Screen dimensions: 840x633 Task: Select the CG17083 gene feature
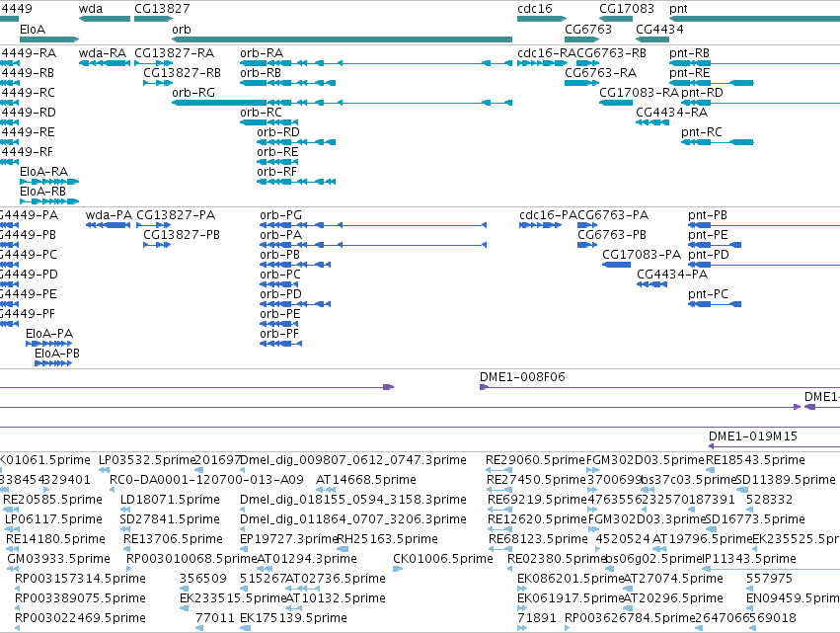click(616, 19)
